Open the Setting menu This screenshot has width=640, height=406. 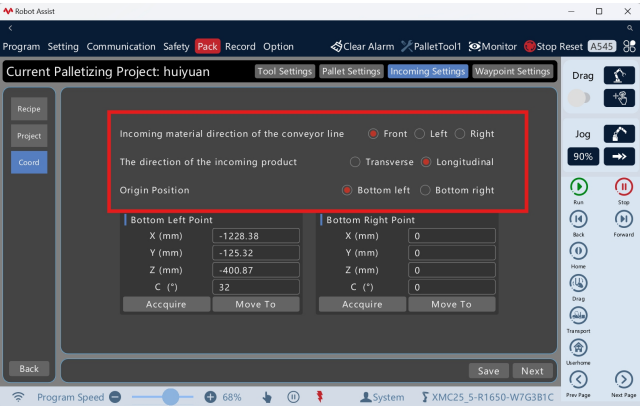click(x=63, y=47)
